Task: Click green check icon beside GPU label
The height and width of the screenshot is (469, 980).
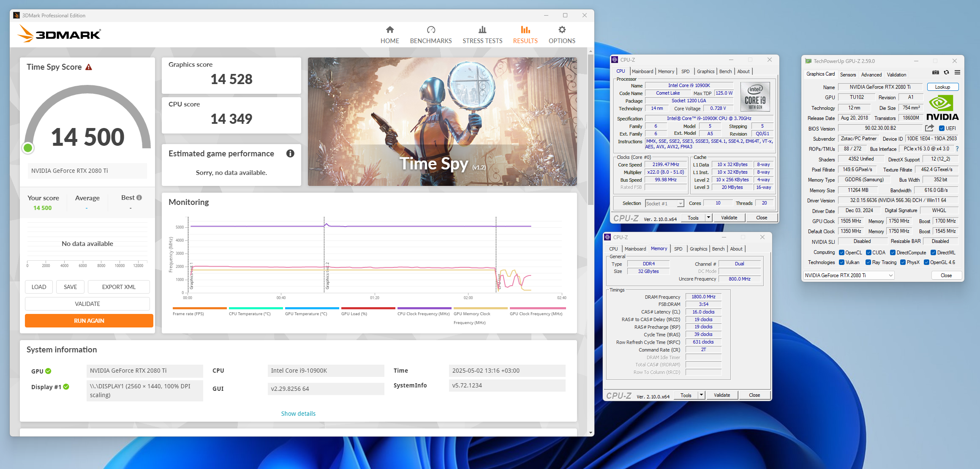Action: [x=48, y=371]
